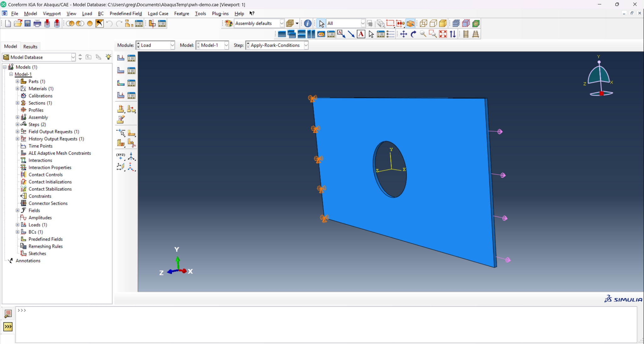Open the Model Database tree dropdown
The height and width of the screenshot is (344, 644).
(39, 57)
